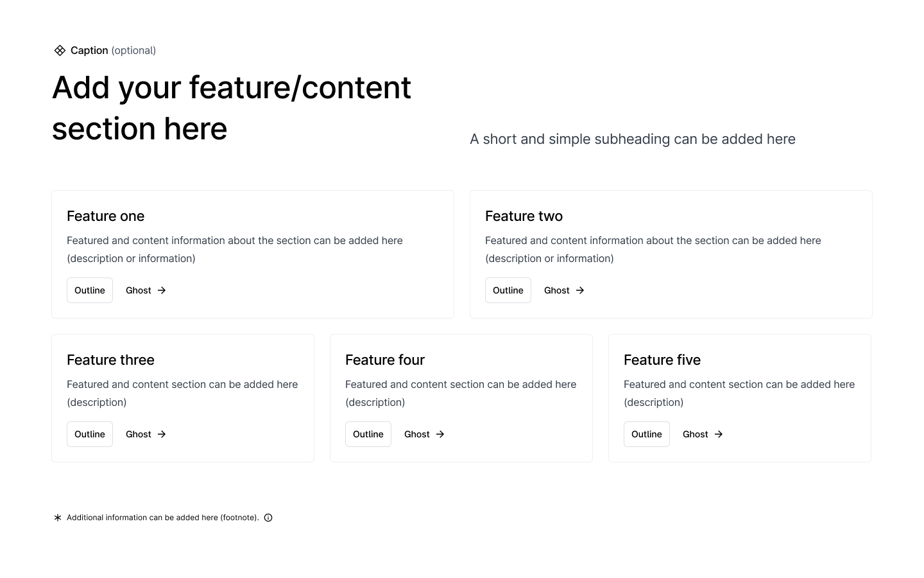Click the Outline button under Feature five
This screenshot has height=578, width=924.
coord(647,434)
